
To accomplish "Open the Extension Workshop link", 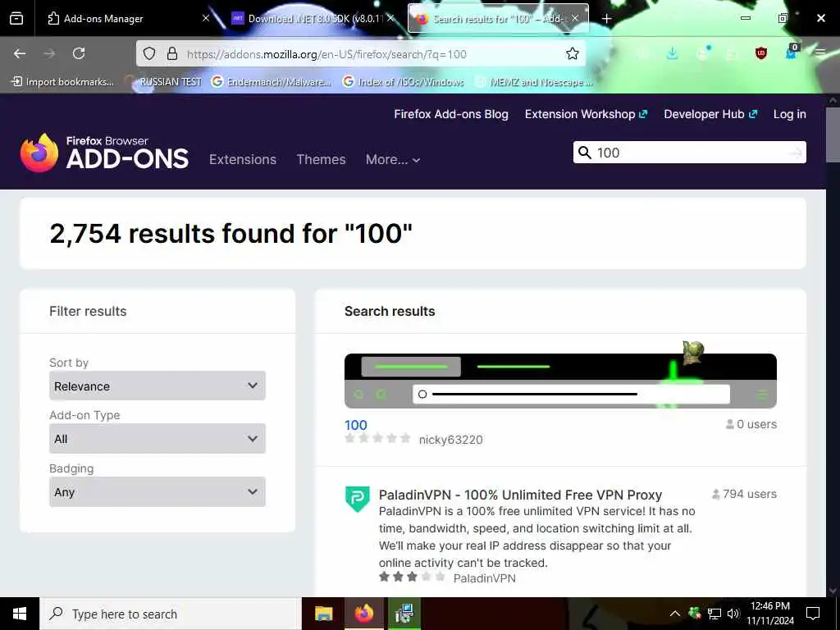I will point(586,114).
